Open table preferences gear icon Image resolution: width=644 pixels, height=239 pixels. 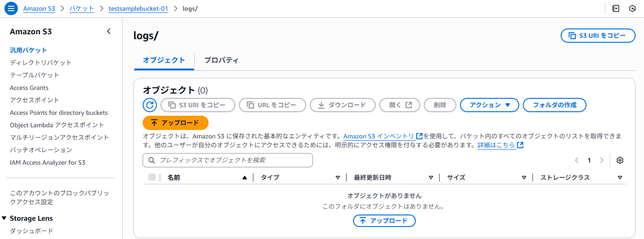[619, 160]
